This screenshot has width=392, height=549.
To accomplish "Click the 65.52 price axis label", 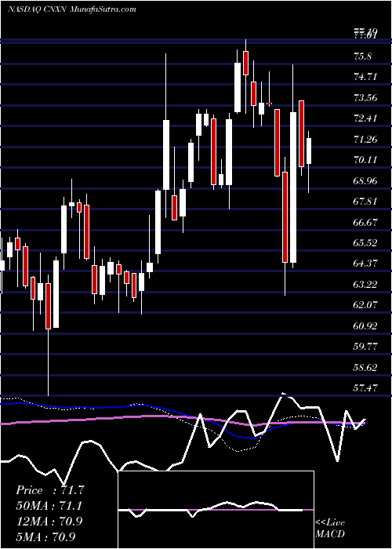I will pyautogui.click(x=365, y=243).
